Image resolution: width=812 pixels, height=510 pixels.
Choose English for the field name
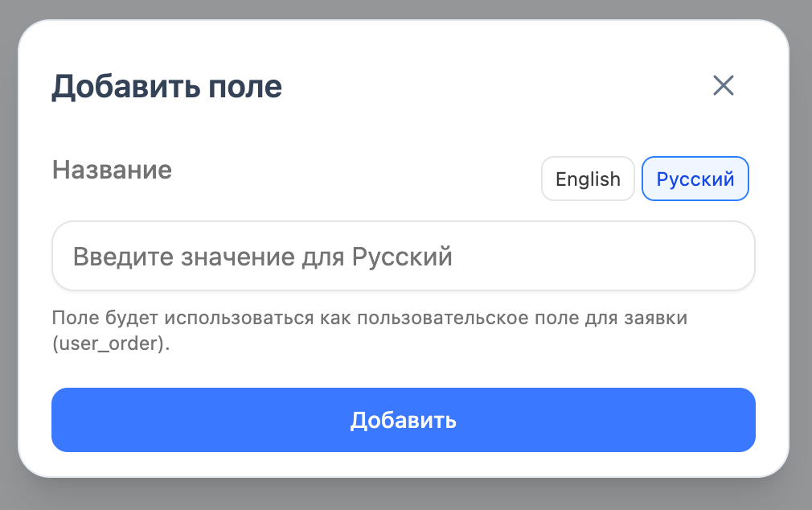[x=588, y=179]
